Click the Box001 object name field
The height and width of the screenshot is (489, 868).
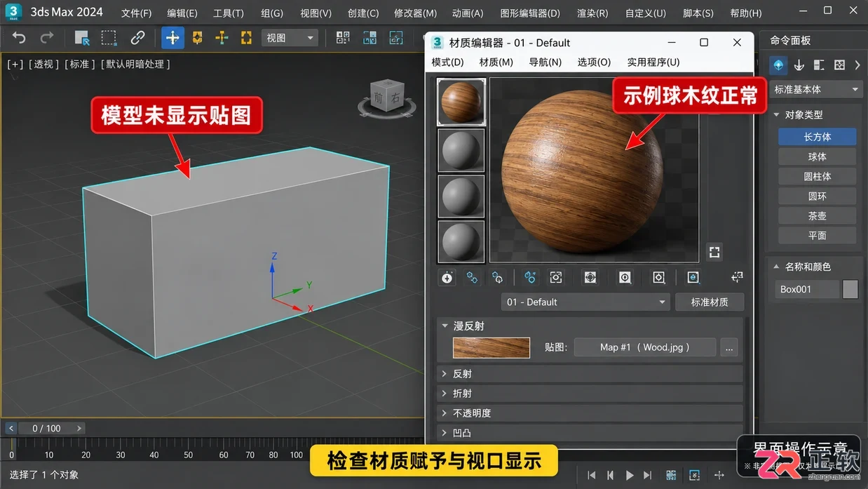point(807,289)
